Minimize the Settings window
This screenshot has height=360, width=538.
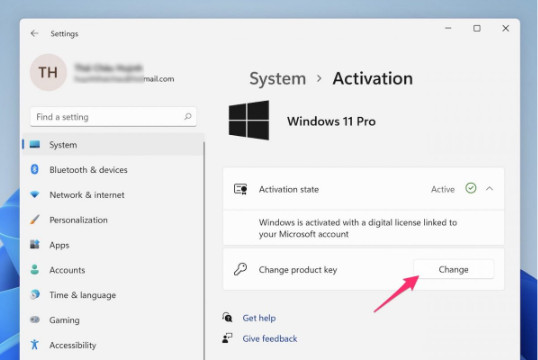click(448, 28)
